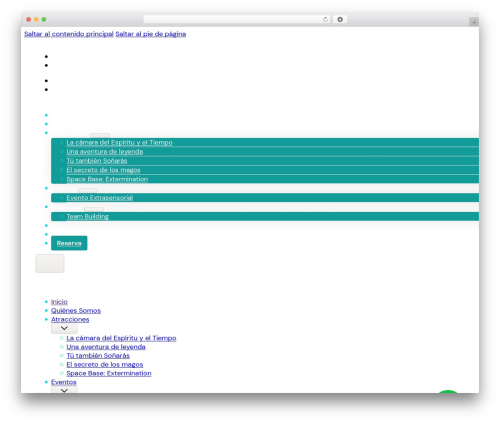
Task: Open the Atracciones link in lower list
Action: (x=70, y=319)
